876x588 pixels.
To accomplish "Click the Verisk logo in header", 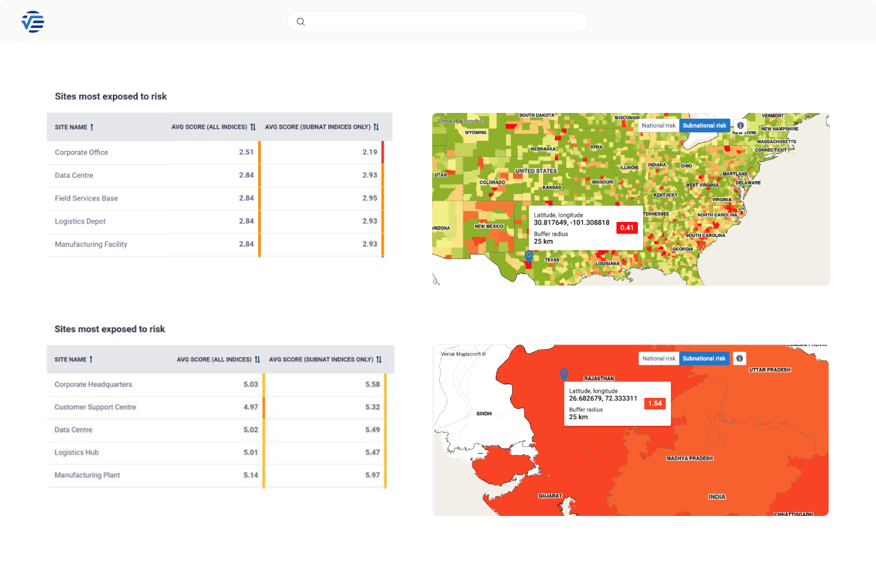I will [x=32, y=22].
